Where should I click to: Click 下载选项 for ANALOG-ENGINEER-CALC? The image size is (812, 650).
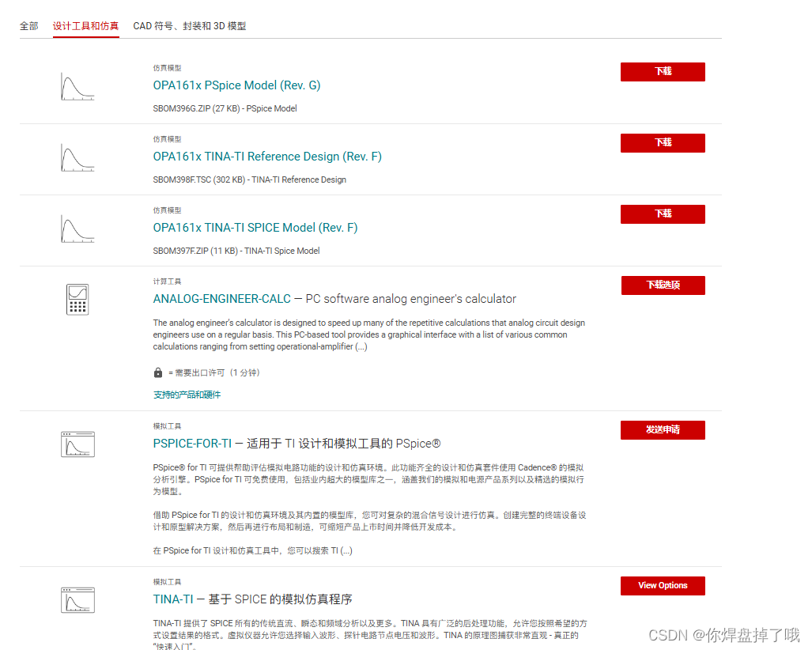pyautogui.click(x=663, y=285)
